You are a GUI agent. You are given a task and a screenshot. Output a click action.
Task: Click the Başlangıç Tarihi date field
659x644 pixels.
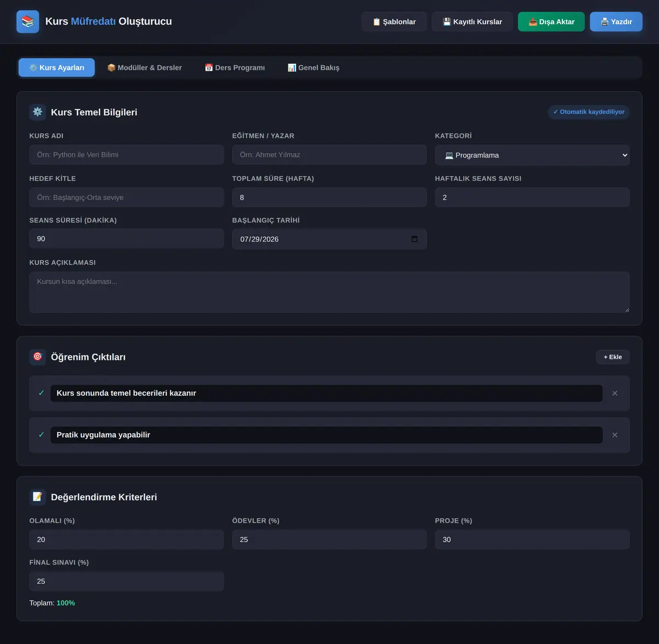pyautogui.click(x=329, y=239)
